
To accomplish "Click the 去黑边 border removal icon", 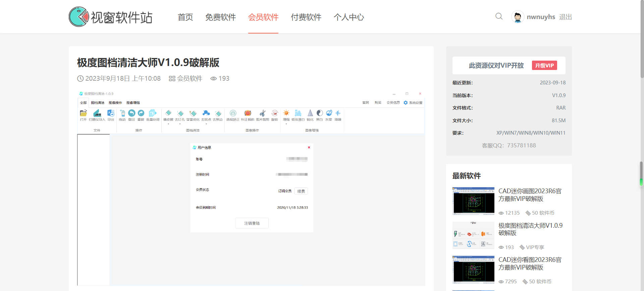I will (218, 113).
